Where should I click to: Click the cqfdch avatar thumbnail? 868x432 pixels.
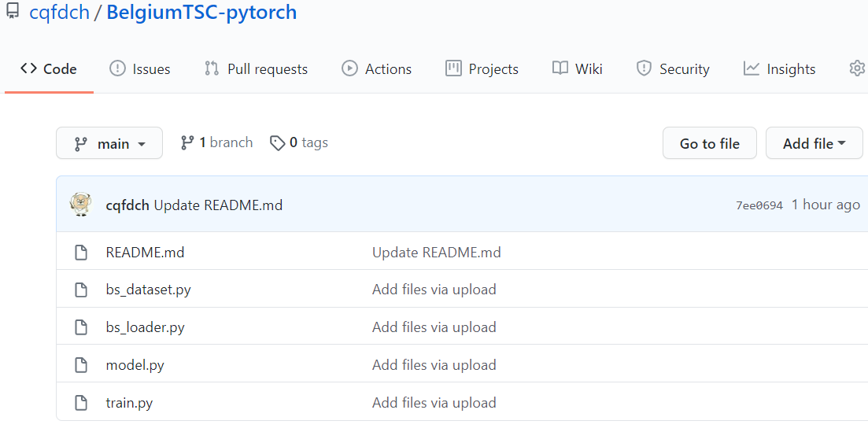click(81, 205)
